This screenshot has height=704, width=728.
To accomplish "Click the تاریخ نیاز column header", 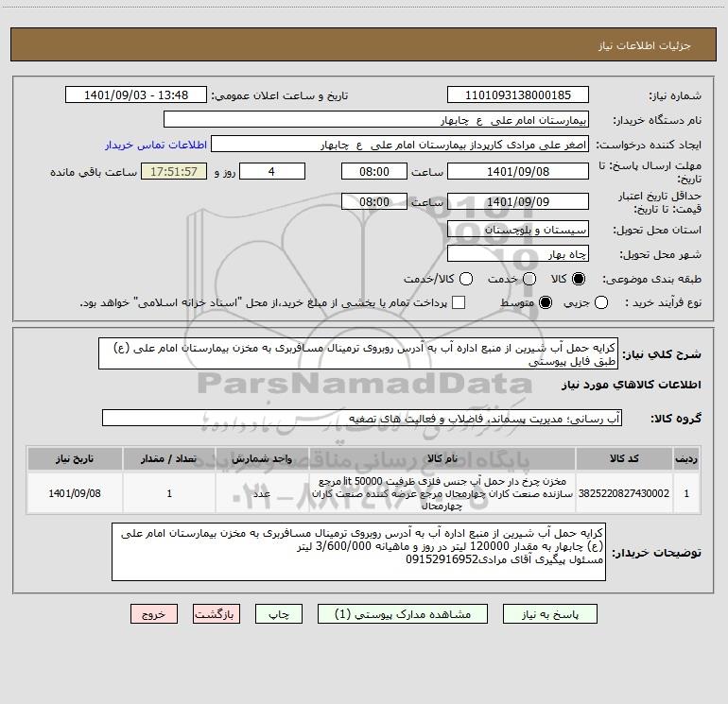I will (x=75, y=458).
